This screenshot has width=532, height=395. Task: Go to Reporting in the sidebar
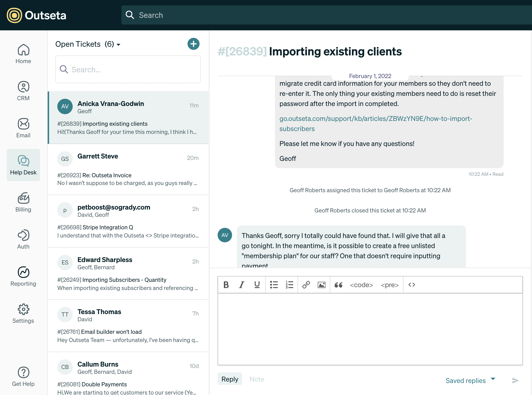coord(23,276)
